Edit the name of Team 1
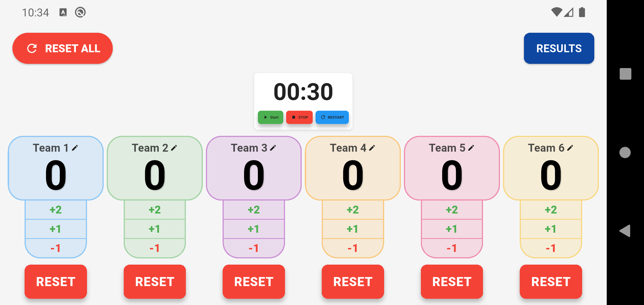 [75, 147]
